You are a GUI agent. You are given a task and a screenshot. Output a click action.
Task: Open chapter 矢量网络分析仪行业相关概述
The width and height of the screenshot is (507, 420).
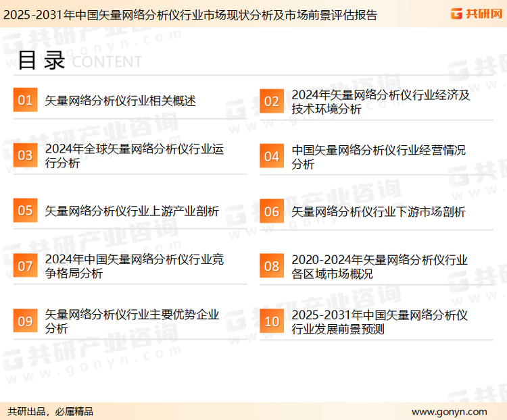coord(120,101)
